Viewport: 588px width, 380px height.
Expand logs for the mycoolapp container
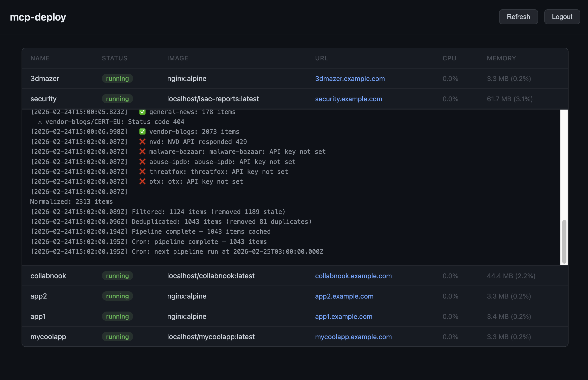pyautogui.click(x=48, y=337)
